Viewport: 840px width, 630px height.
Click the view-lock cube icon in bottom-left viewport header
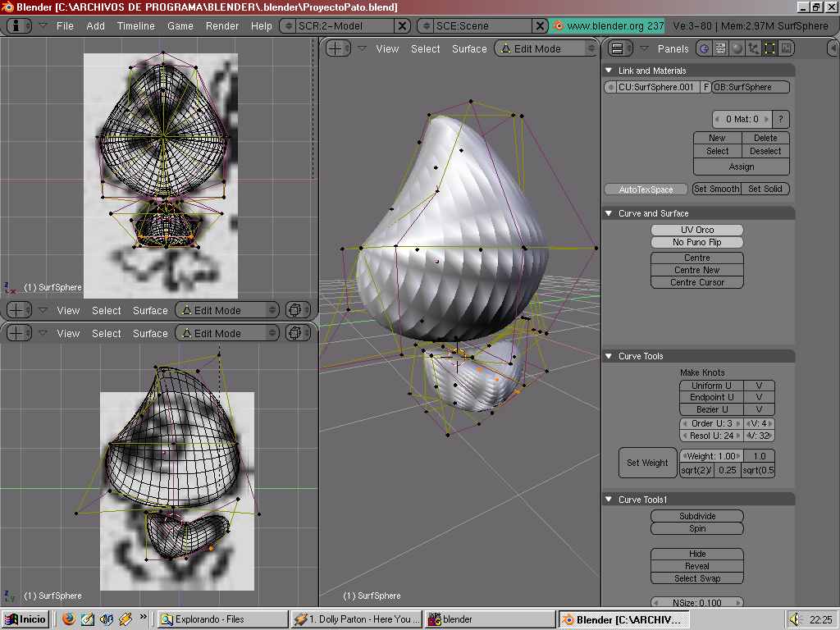coord(295,333)
